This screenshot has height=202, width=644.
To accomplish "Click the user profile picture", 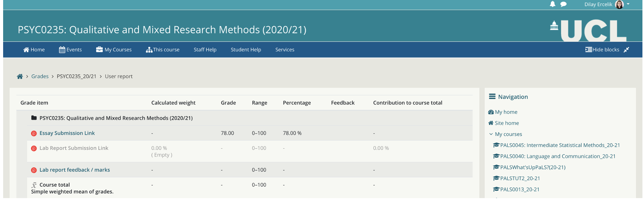I will tap(619, 4).
